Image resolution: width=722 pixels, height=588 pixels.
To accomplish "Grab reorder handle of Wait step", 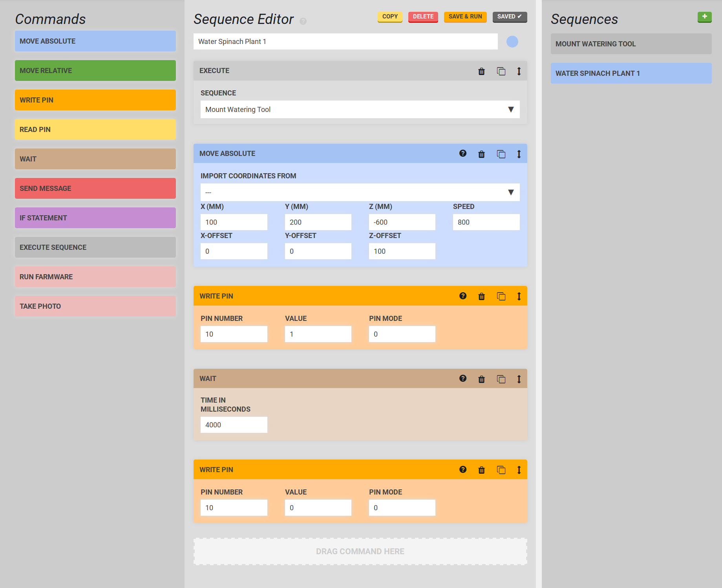I will click(519, 379).
